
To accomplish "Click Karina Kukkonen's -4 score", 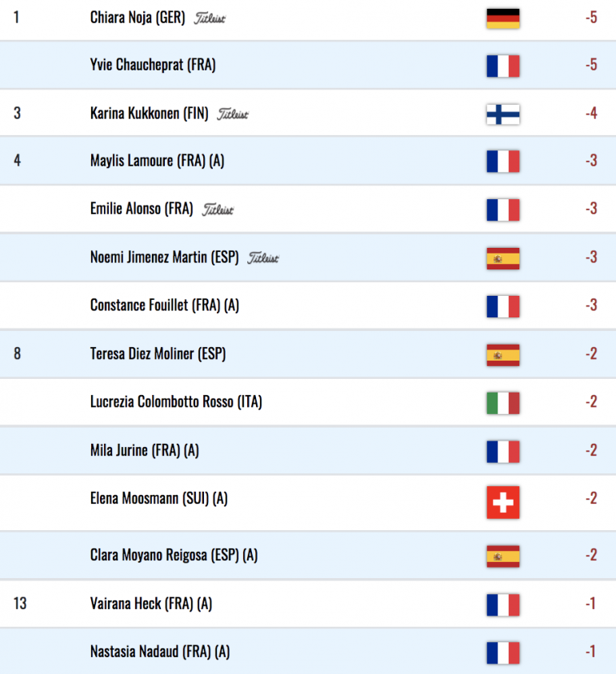I will [591, 113].
